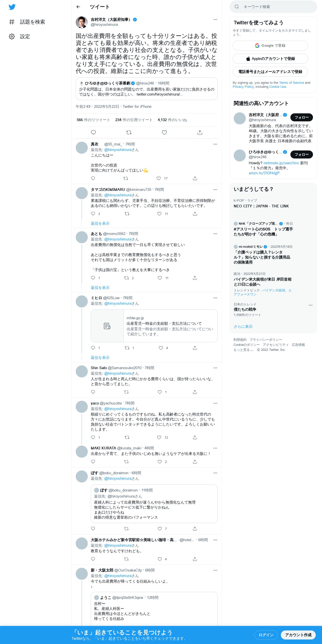
Task: Open the mhlw.go.jp link card
Action: [x=154, y=326]
